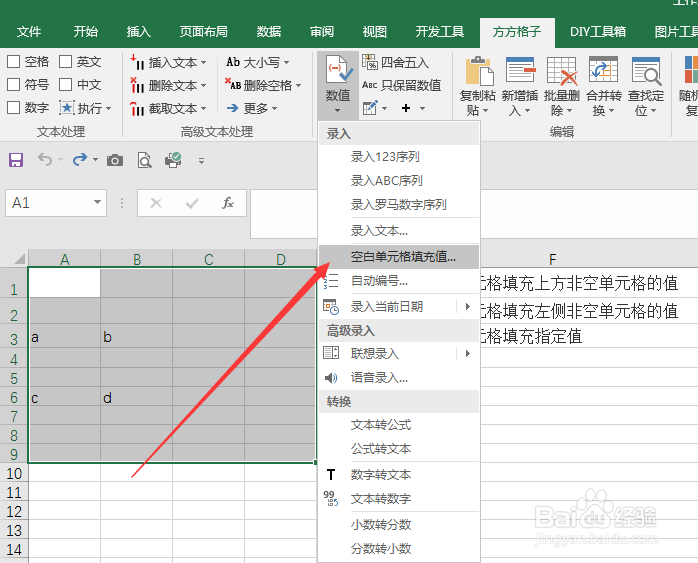Click cell containing d
The height and width of the screenshot is (563, 698).
[137, 397]
